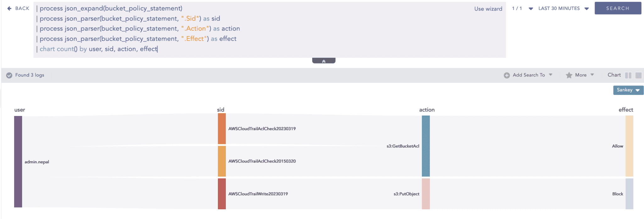Click the purple admin.nepal user node
This screenshot has height=219, width=644.
(18, 162)
